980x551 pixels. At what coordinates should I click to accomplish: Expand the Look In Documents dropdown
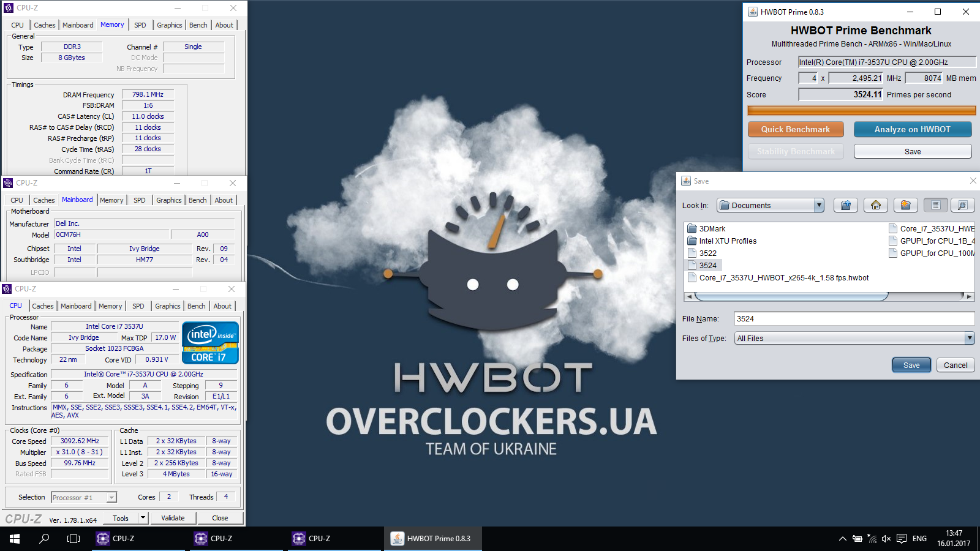819,206
